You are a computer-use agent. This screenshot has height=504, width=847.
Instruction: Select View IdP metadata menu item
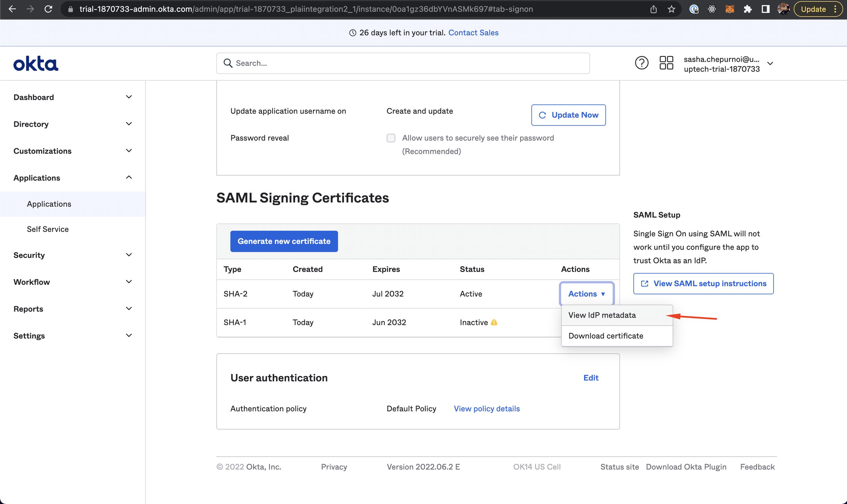click(602, 315)
